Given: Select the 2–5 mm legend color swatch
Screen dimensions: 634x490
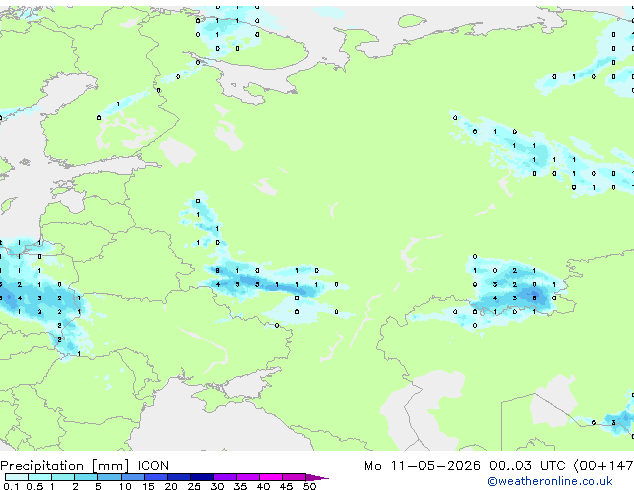Looking at the screenshot, I should coord(86,477).
